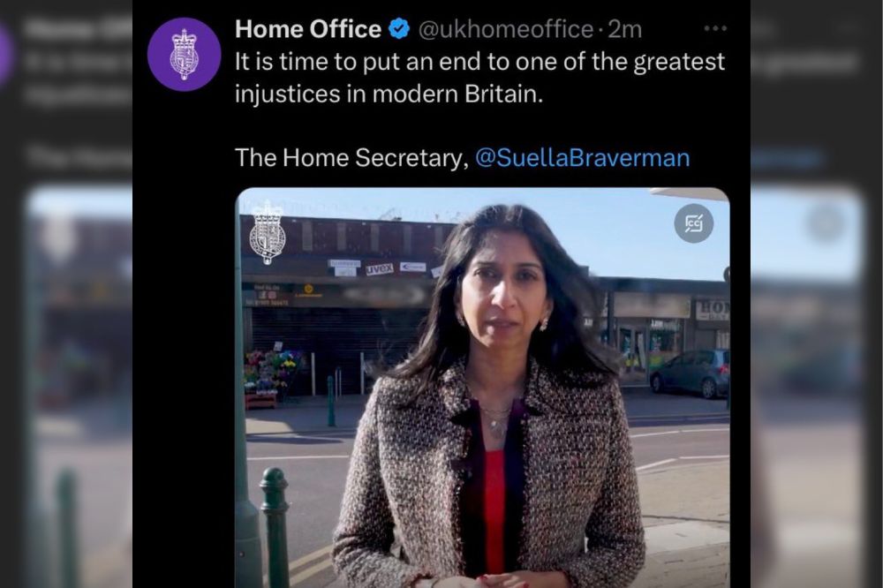
Task: Click the black margin beside the video
Action: pyautogui.click(x=184, y=388)
